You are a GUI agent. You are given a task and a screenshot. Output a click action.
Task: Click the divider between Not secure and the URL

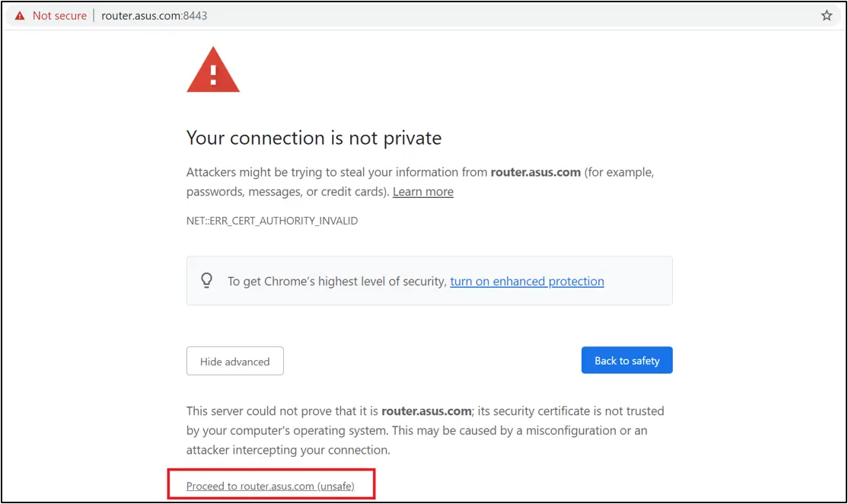[x=94, y=14]
